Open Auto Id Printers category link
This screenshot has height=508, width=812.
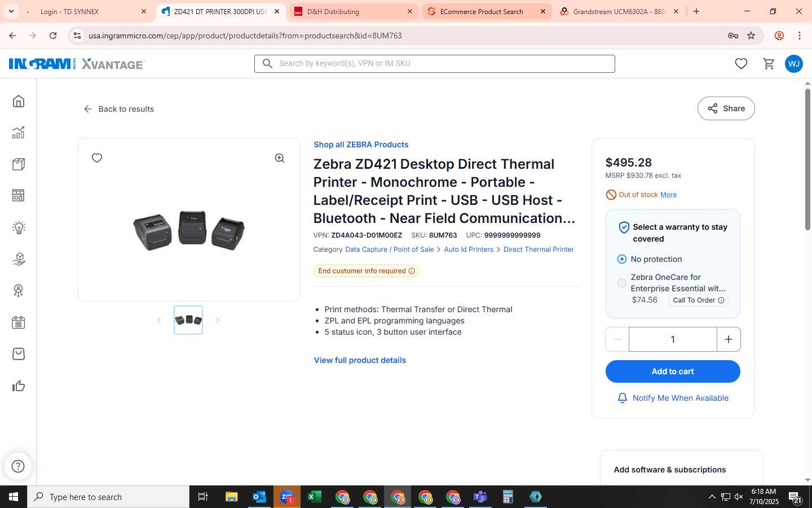469,249
